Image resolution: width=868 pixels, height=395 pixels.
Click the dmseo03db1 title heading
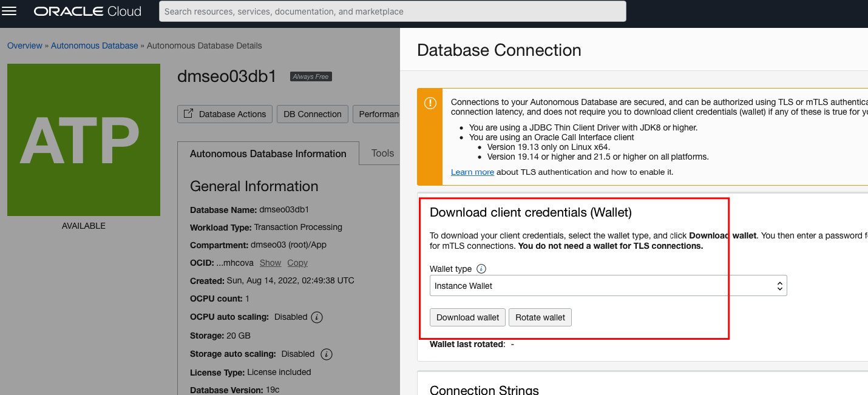tap(227, 76)
